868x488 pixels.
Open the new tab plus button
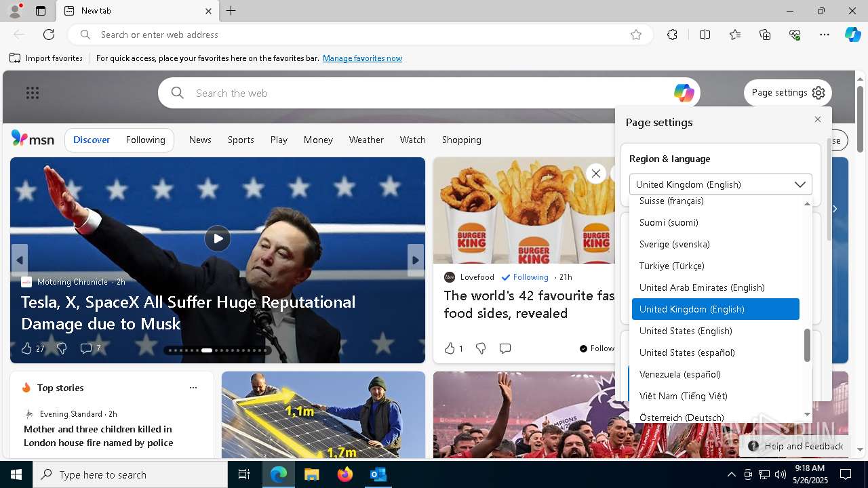point(231,11)
